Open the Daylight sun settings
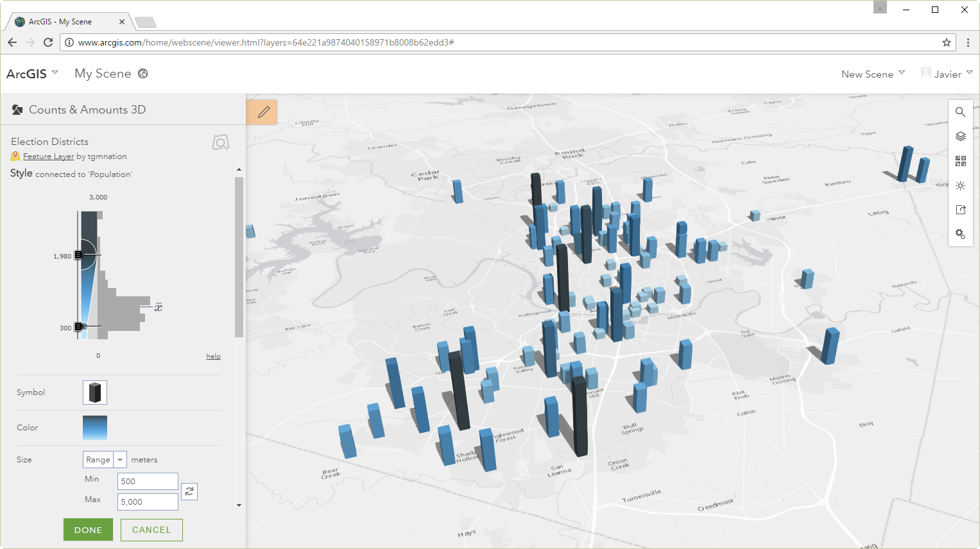The height and width of the screenshot is (549, 980). pos(960,185)
